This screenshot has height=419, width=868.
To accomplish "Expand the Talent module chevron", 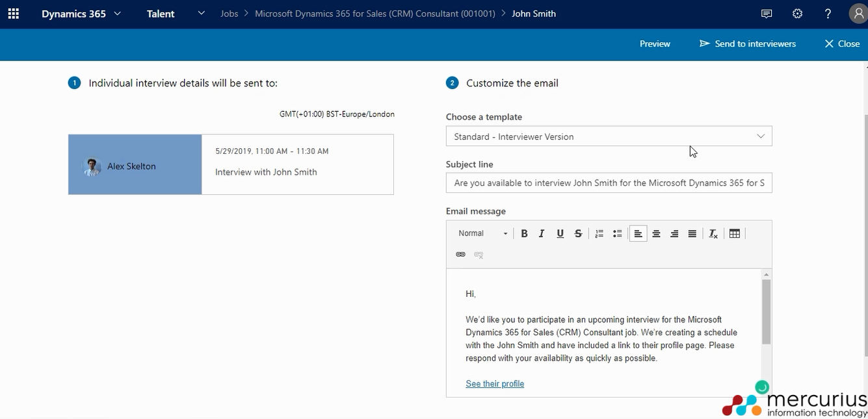I will click(x=202, y=13).
